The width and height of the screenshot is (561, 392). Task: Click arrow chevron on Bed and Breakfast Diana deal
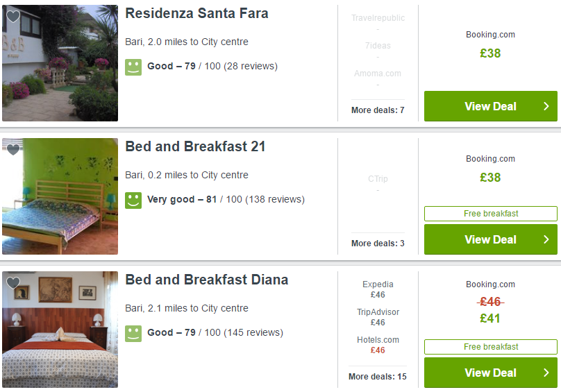[546, 373]
